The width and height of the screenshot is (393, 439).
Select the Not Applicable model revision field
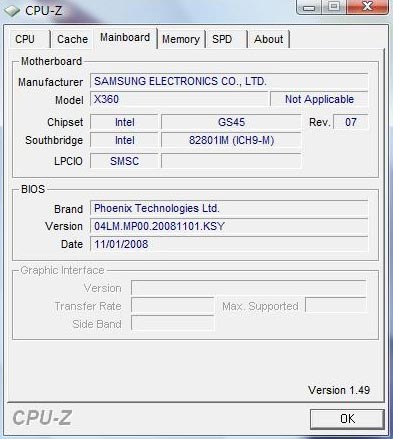[319, 99]
